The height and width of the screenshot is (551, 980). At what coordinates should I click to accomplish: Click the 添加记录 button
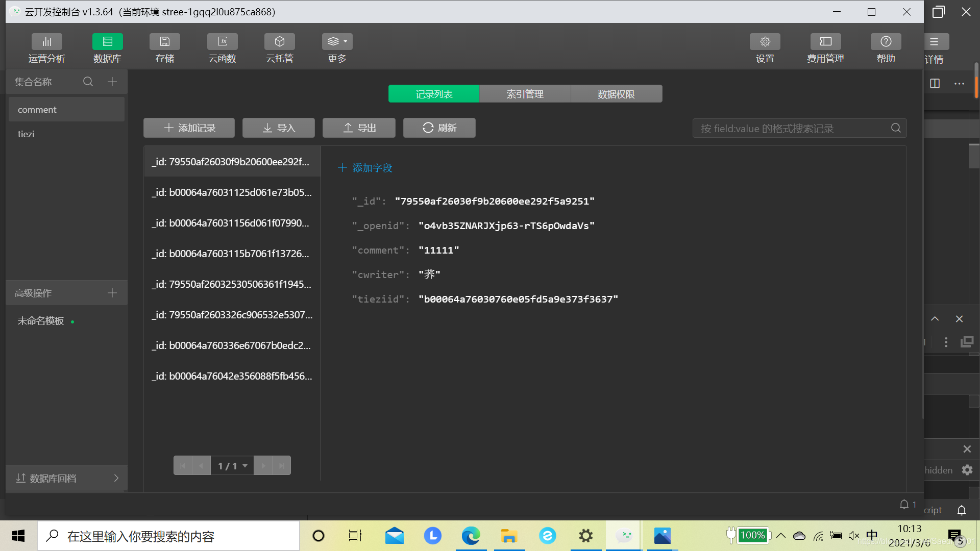189,128
